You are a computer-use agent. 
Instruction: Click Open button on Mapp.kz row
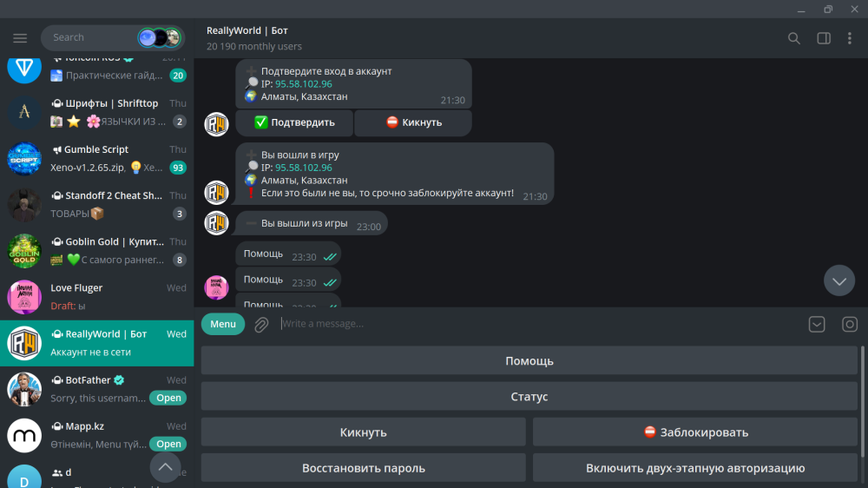pyautogui.click(x=168, y=444)
